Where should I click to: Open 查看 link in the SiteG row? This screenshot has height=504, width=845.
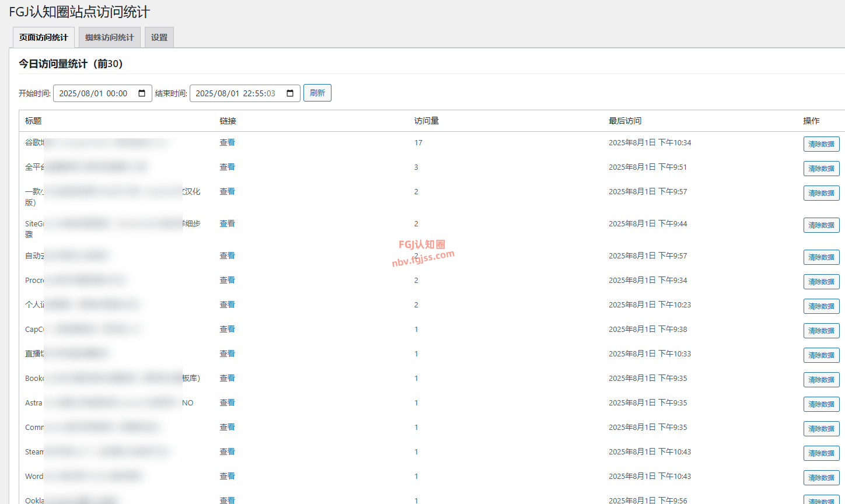(227, 223)
